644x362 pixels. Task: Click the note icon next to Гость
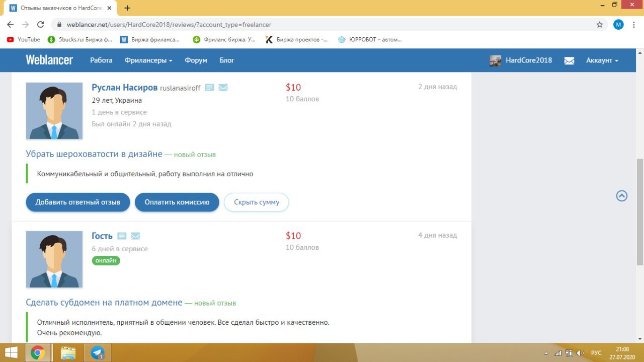point(122,236)
